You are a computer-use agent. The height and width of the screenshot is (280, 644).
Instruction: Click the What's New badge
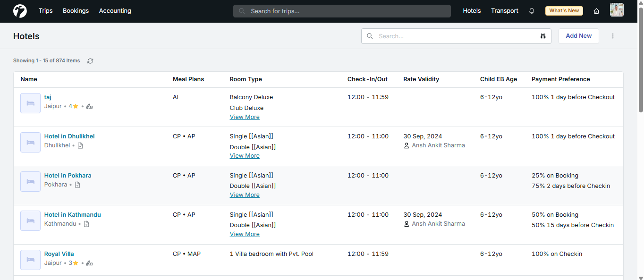564,10
